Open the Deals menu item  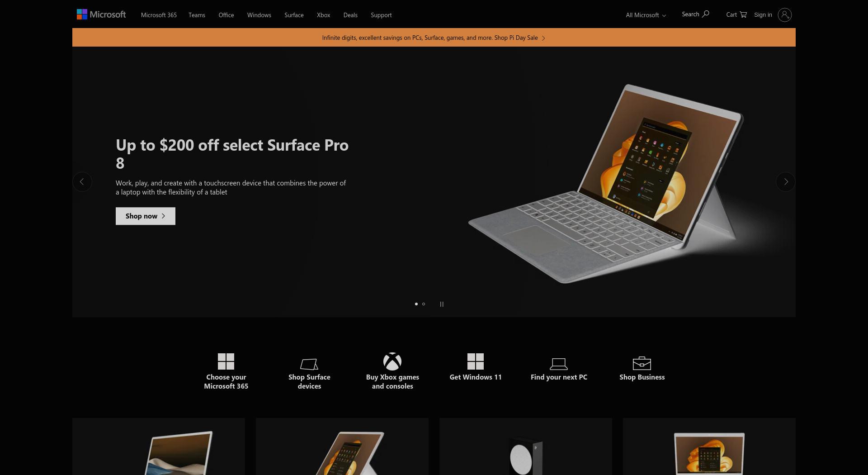tap(350, 15)
